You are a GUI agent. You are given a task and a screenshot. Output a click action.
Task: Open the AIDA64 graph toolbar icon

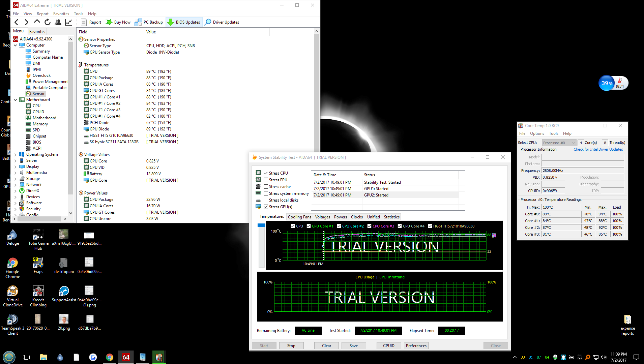[x=68, y=22]
